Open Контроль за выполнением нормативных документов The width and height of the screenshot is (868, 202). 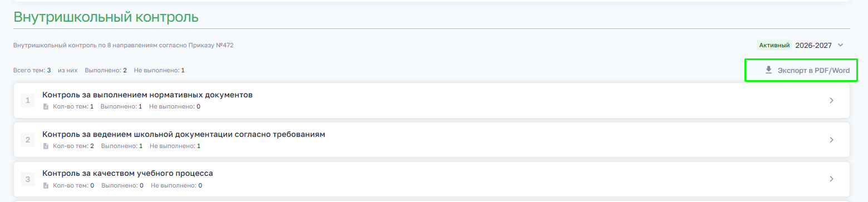click(147, 95)
